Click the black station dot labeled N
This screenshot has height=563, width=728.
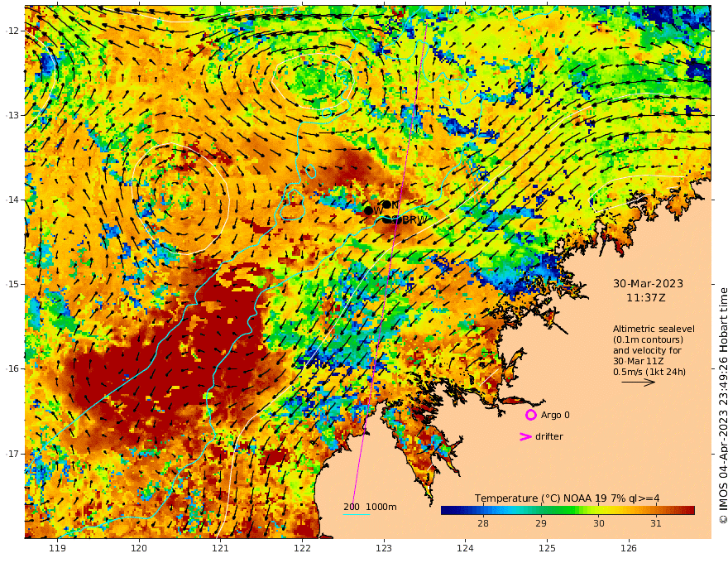point(386,205)
